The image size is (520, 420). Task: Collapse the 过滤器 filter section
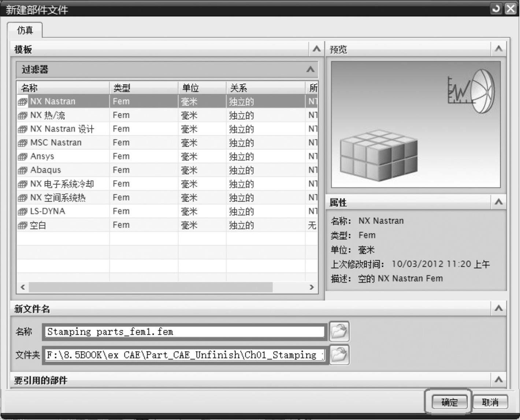point(311,70)
